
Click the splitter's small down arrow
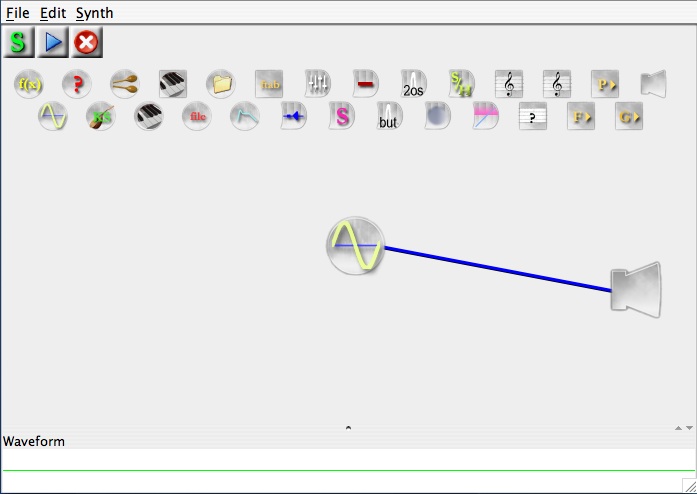point(689,428)
